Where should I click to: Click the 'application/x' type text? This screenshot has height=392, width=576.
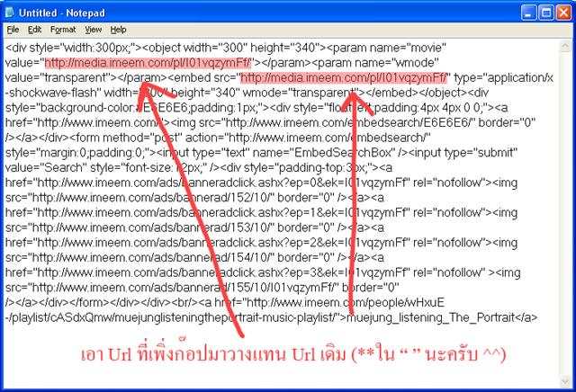(520, 78)
